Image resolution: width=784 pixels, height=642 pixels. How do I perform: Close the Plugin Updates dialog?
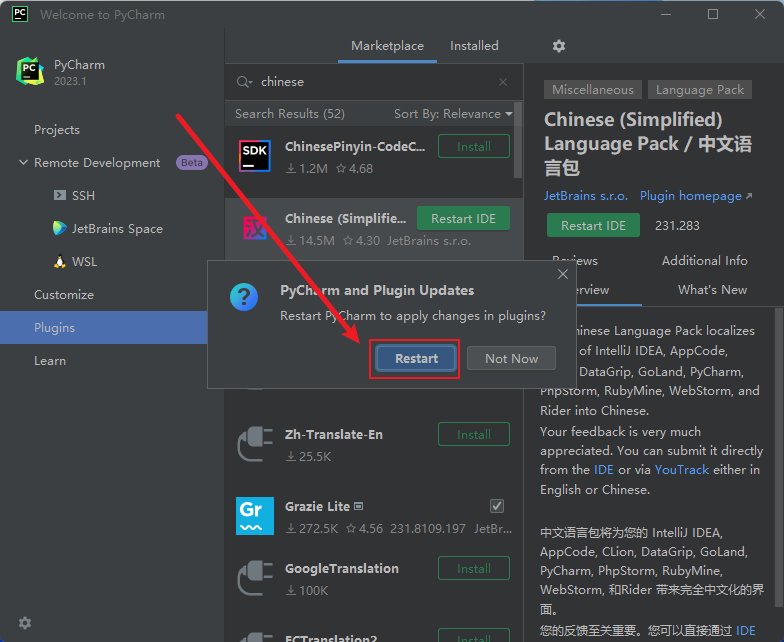click(562, 274)
